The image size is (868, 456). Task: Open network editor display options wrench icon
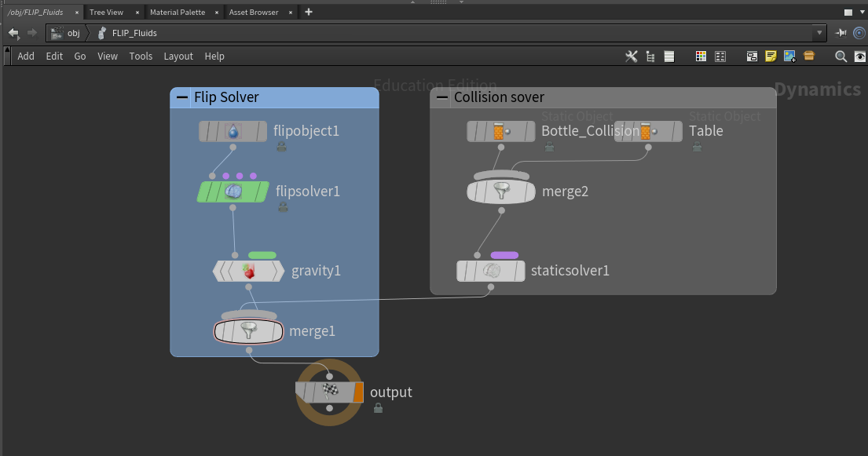(631, 57)
